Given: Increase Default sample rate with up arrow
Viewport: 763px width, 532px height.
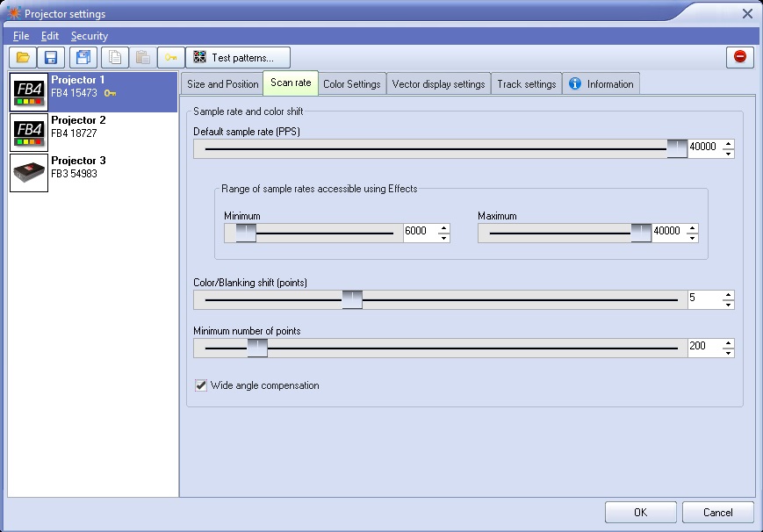Looking at the screenshot, I should tap(728, 144).
